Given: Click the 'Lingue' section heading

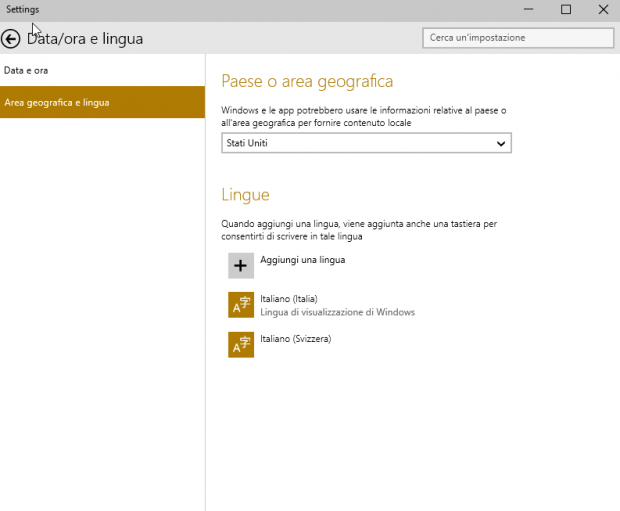Looking at the screenshot, I should (245, 195).
